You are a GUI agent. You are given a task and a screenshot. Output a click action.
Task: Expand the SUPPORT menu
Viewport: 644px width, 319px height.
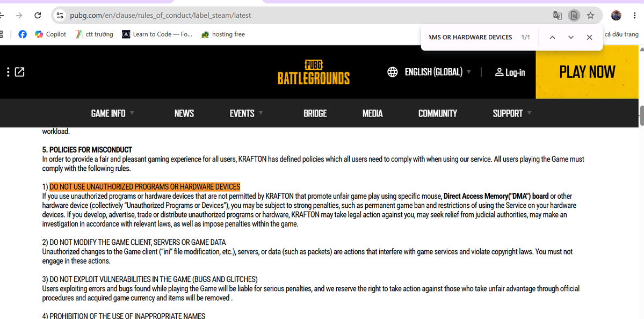[x=512, y=113]
